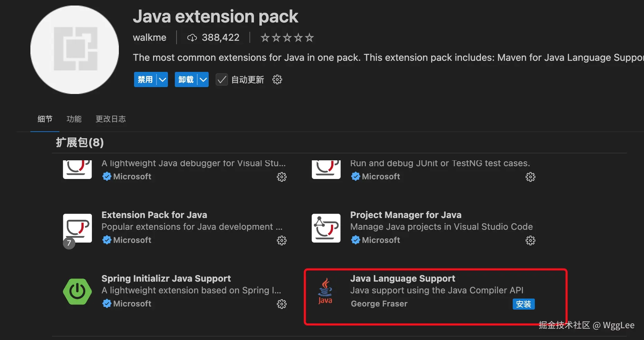Select the 细节 details tab
This screenshot has width=644, height=340.
click(45, 119)
